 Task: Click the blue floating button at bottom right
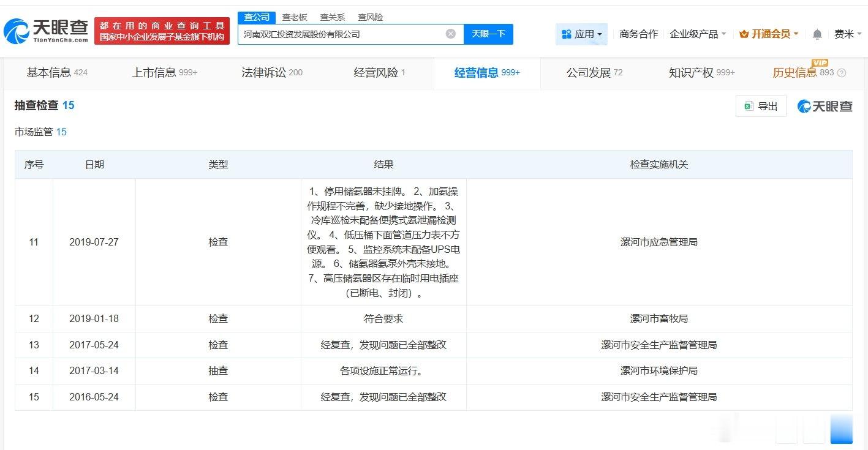(x=841, y=429)
